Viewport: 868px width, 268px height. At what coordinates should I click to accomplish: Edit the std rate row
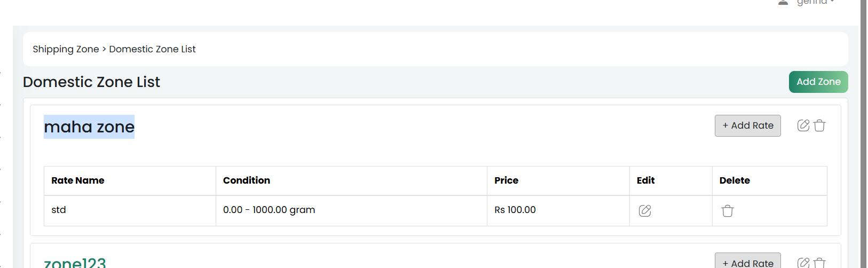coord(645,211)
